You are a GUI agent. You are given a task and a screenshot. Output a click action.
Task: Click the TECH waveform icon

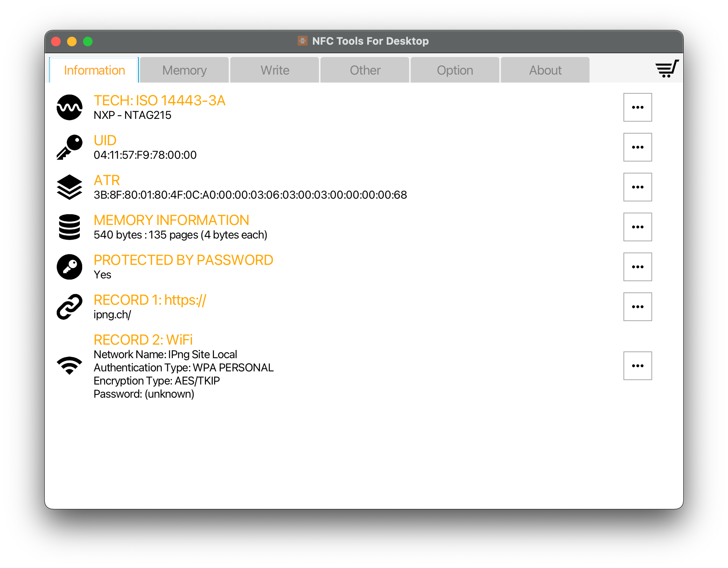coord(69,107)
